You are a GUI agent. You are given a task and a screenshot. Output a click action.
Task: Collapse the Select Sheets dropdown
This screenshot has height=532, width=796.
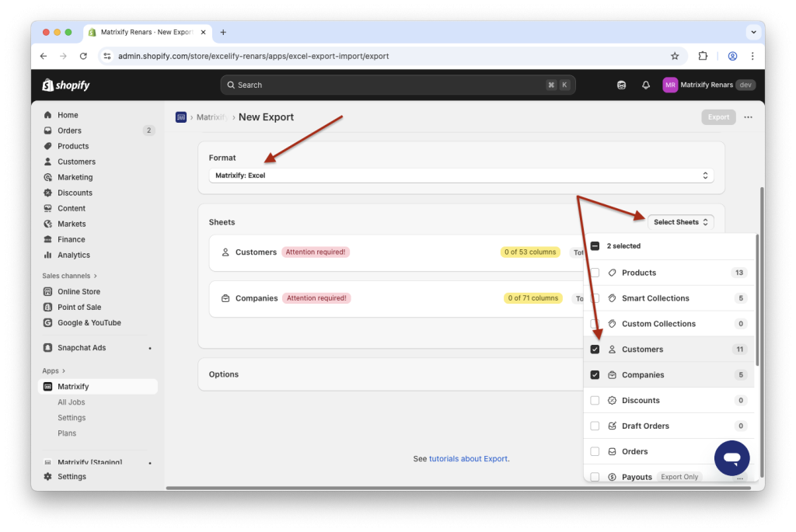[681, 222]
